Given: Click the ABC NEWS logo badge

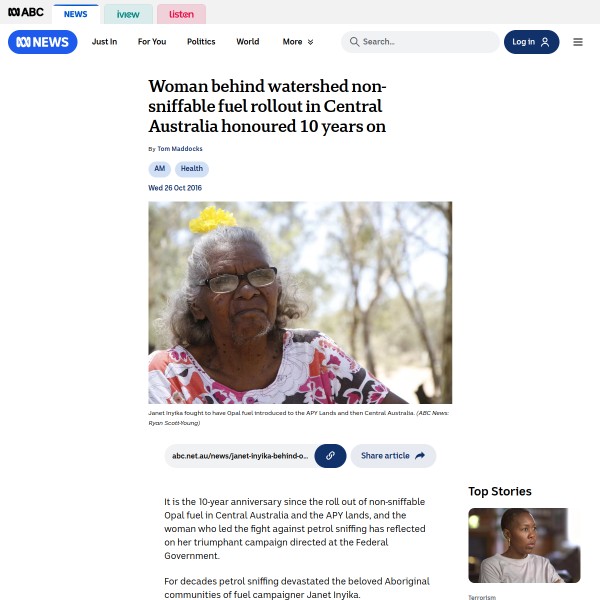Looking at the screenshot, I should point(42,42).
